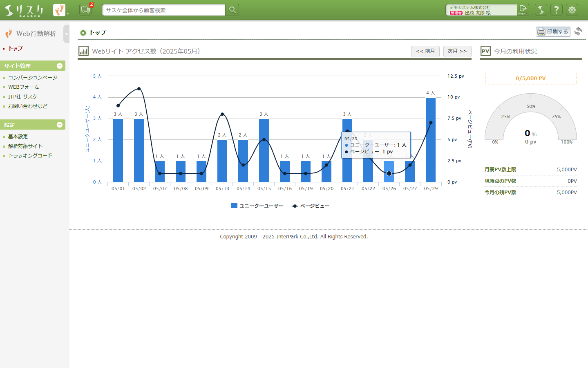
Task: Click the refresh arrows icon
Action: tap(578, 31)
